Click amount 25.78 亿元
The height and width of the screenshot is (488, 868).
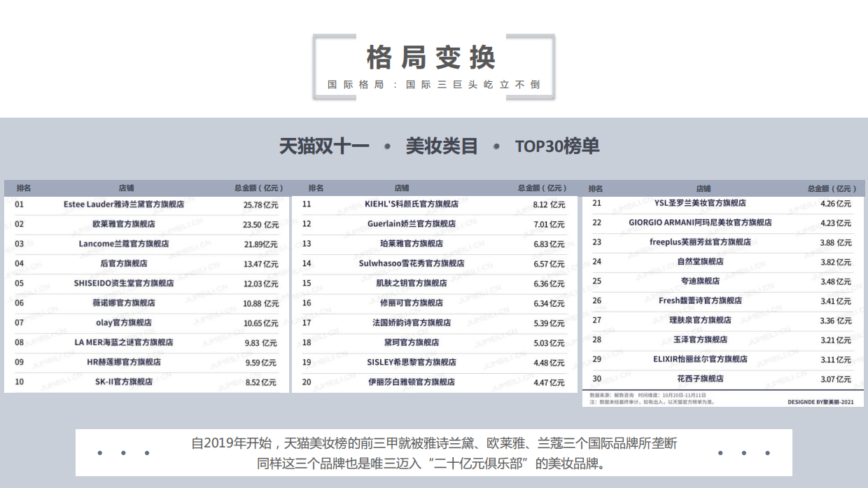tap(261, 205)
